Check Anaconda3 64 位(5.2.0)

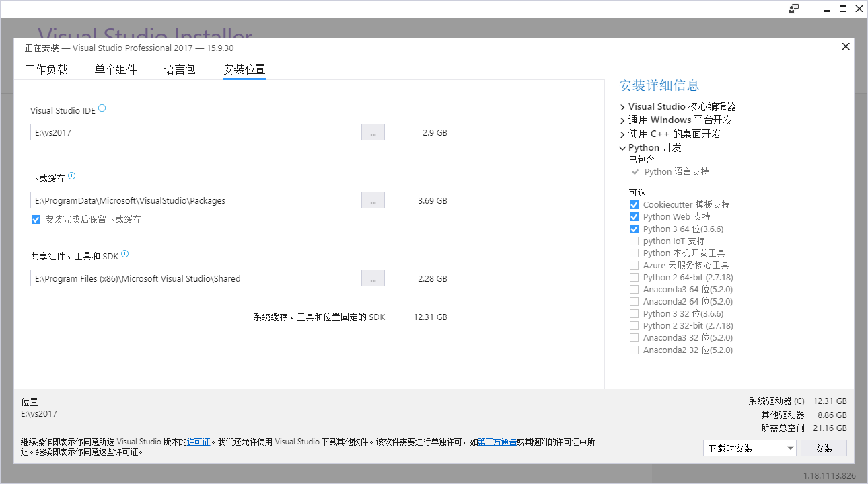coord(634,289)
